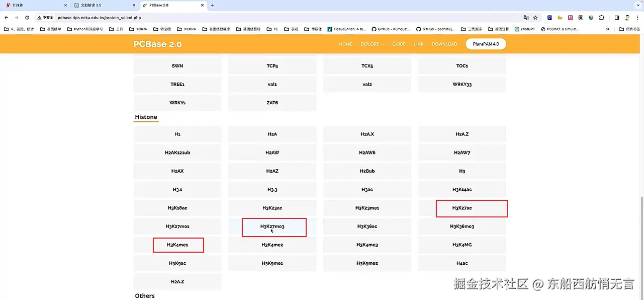Open the 转录组 bookmark folder

[162, 29]
